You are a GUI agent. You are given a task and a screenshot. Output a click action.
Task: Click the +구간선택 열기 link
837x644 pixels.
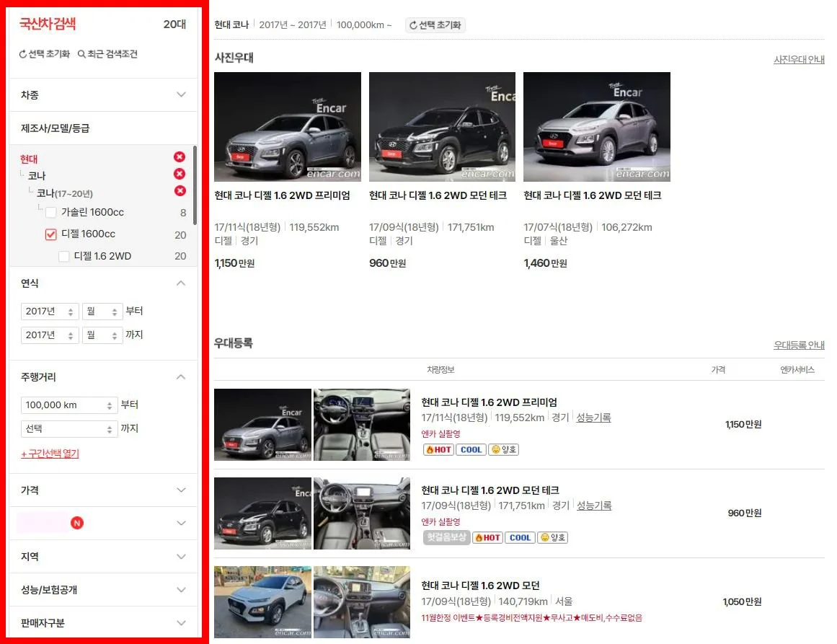[50, 454]
